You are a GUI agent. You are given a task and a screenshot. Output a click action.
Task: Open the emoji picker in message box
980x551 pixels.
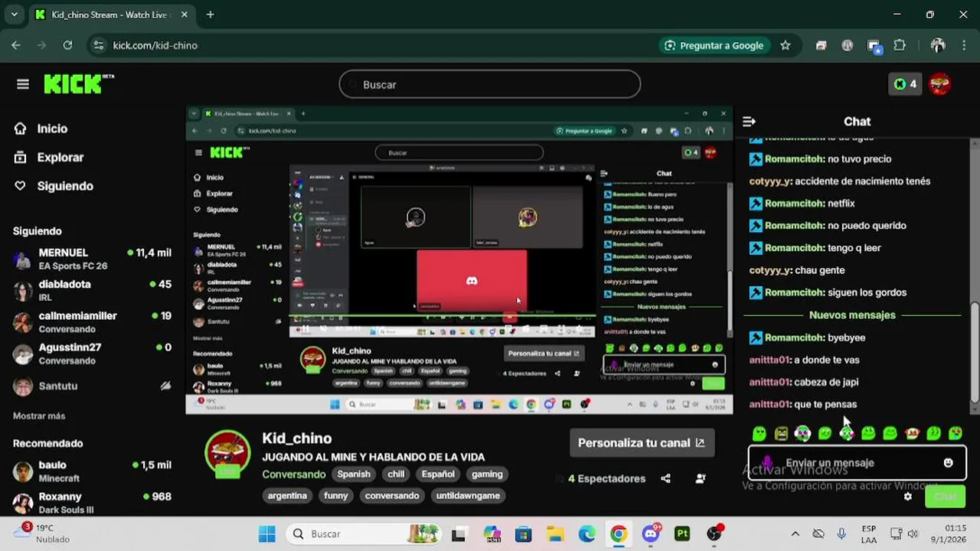pos(949,462)
